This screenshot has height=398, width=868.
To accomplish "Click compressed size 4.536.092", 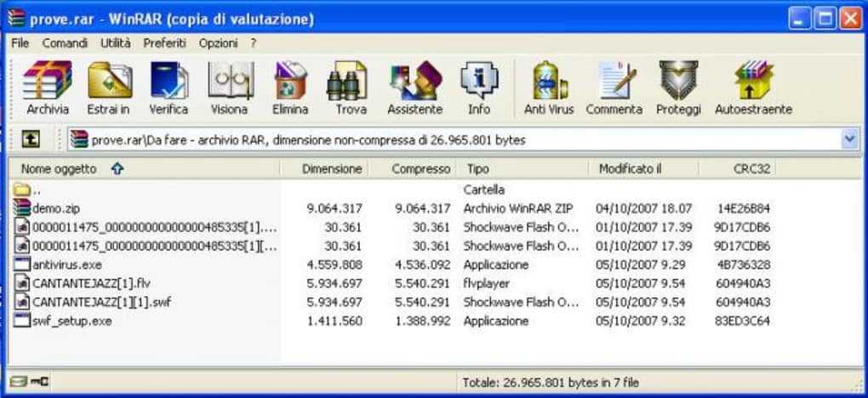I will point(423,264).
